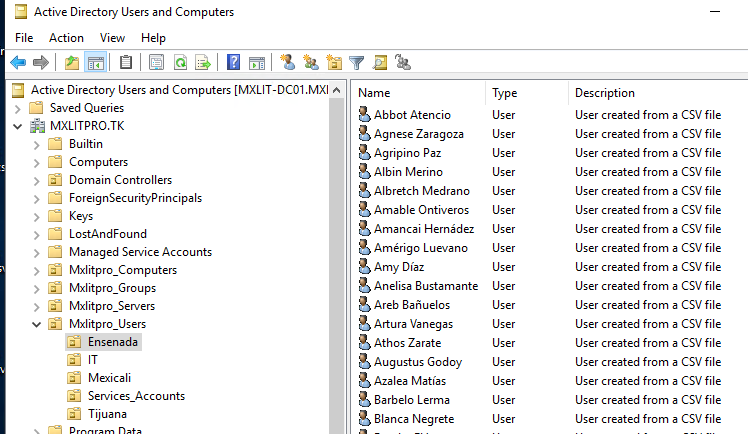Click the Refresh toolbar icon
Viewport: 748px width, 434px height.
pyautogui.click(x=180, y=63)
